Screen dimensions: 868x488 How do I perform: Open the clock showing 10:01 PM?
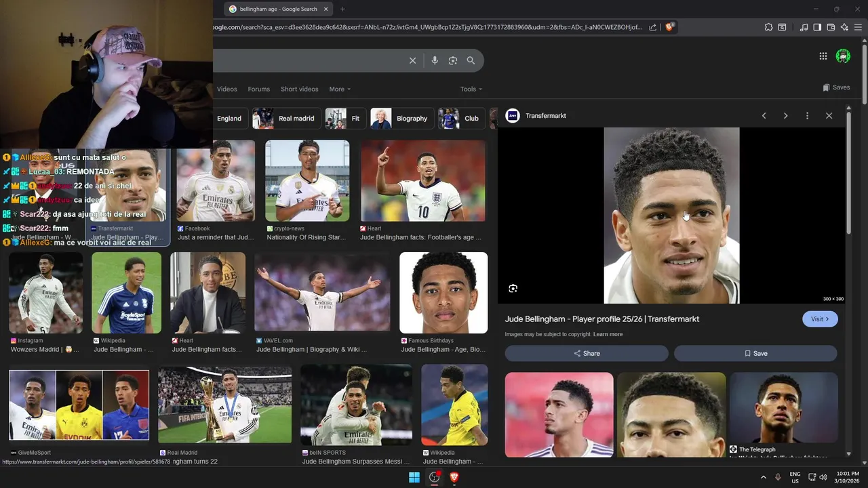pos(846,477)
